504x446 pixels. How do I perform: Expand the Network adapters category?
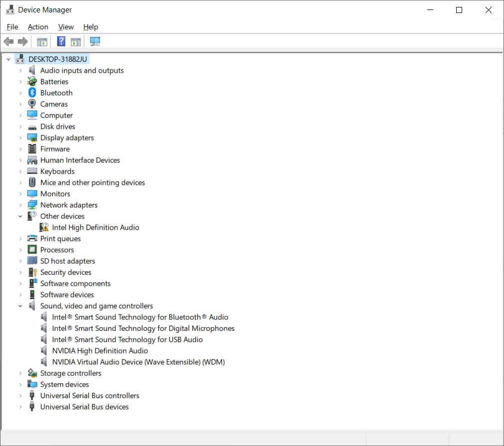pyautogui.click(x=20, y=205)
